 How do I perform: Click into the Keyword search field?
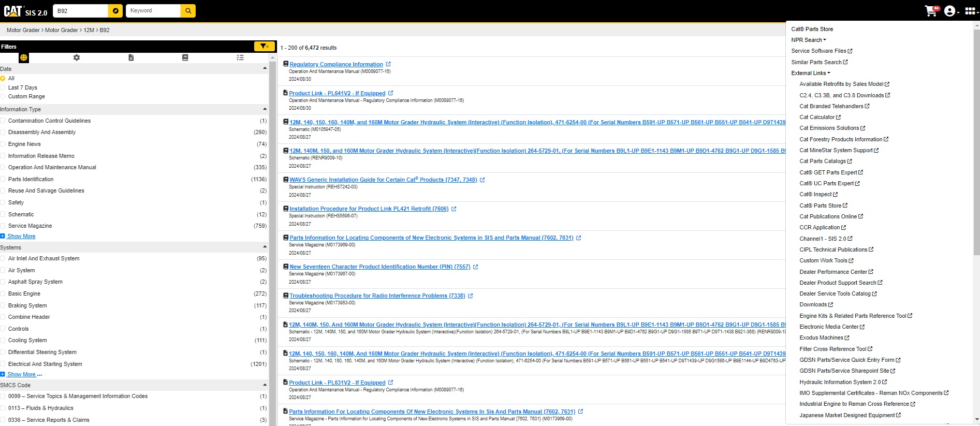click(x=154, y=11)
